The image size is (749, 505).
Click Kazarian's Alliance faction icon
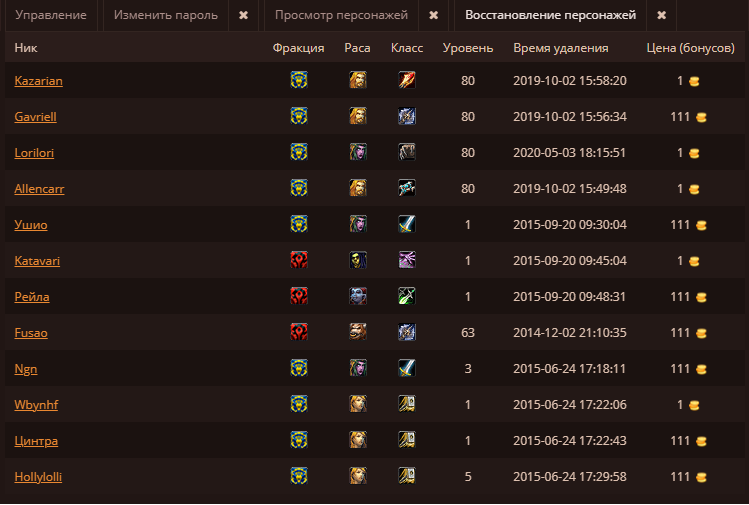[x=298, y=80]
